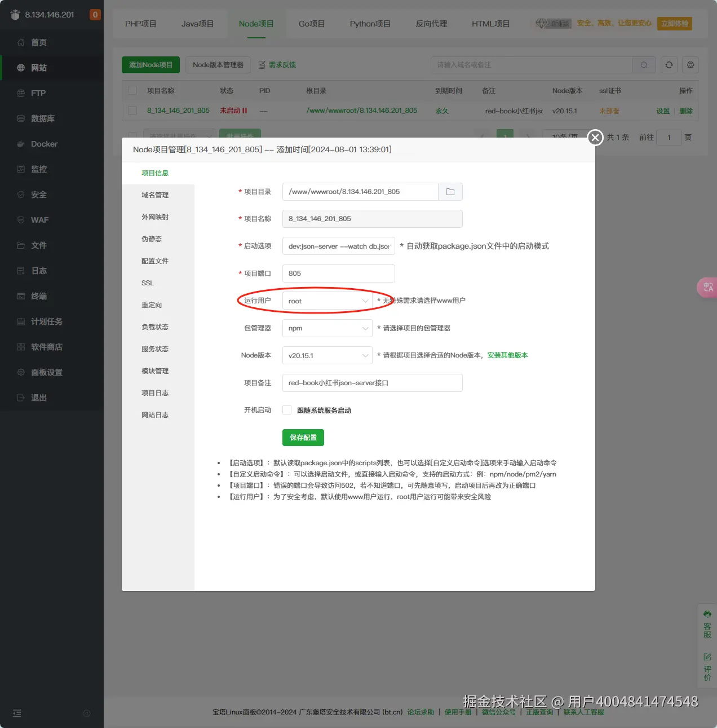The height and width of the screenshot is (728, 717).
Task: Click the 项目端口 field showing 805
Action: 339,273
